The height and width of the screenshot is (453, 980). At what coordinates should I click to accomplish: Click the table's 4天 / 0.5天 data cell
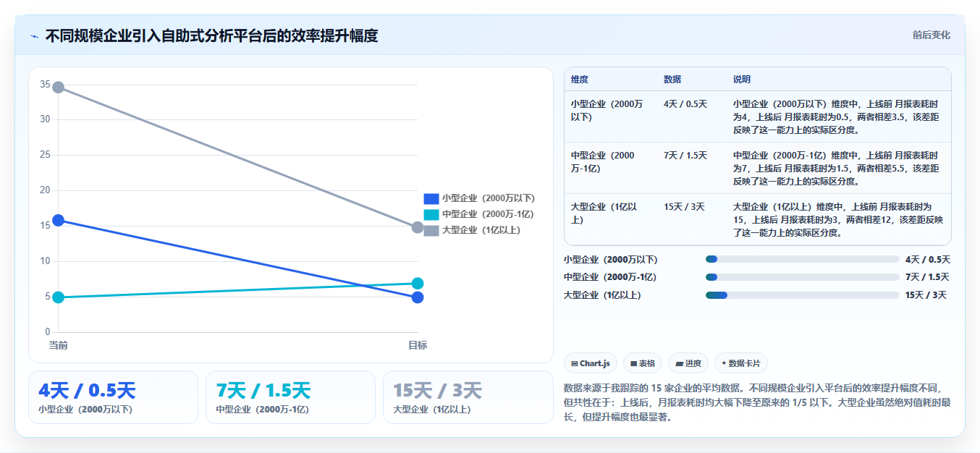tap(685, 104)
